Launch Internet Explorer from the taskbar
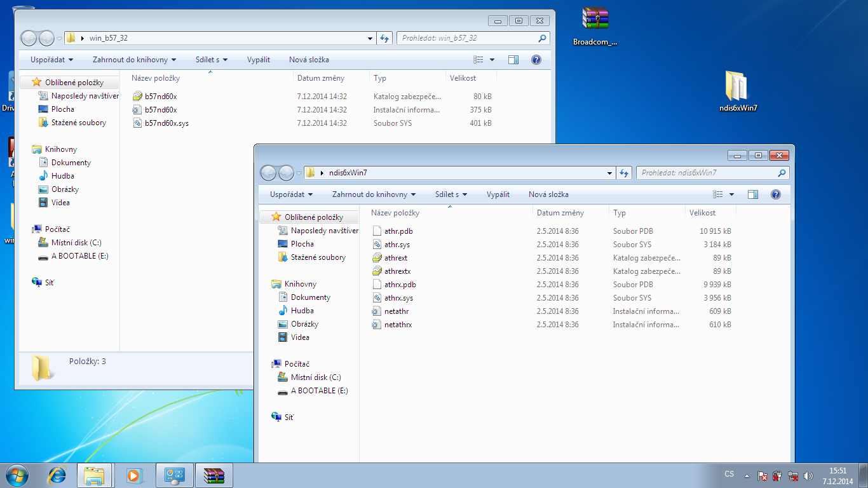Viewport: 868px width, 488px height. click(x=57, y=475)
